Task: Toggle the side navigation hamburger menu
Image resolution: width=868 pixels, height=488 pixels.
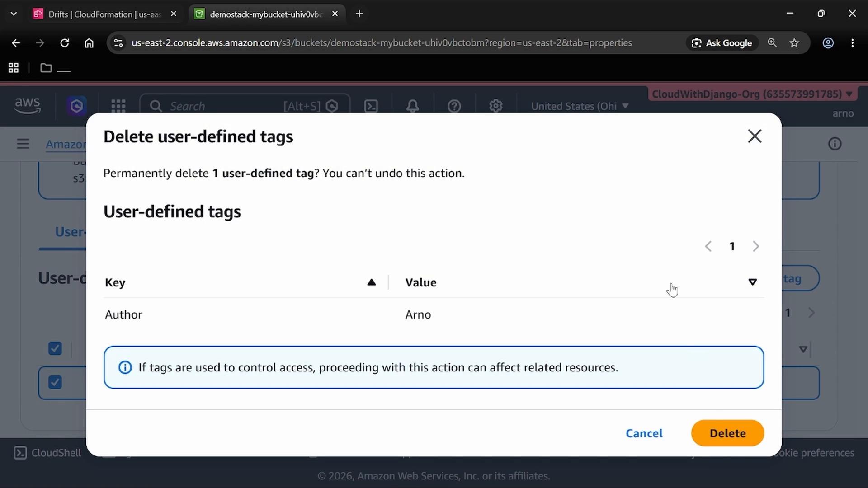Action: pos(23,144)
